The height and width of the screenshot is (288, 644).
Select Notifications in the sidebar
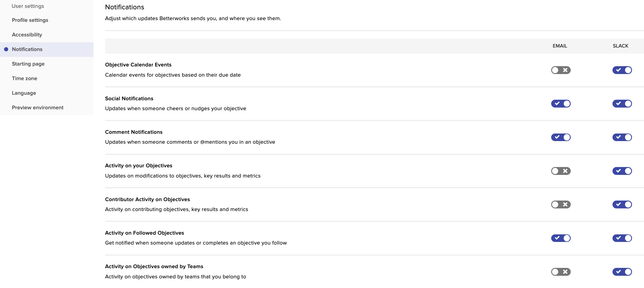[x=47, y=49]
